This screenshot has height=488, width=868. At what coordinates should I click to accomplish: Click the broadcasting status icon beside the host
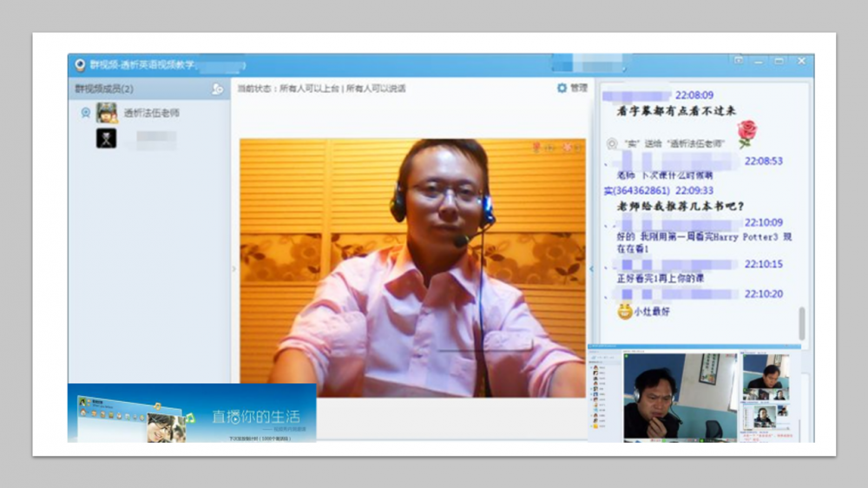pos(85,113)
